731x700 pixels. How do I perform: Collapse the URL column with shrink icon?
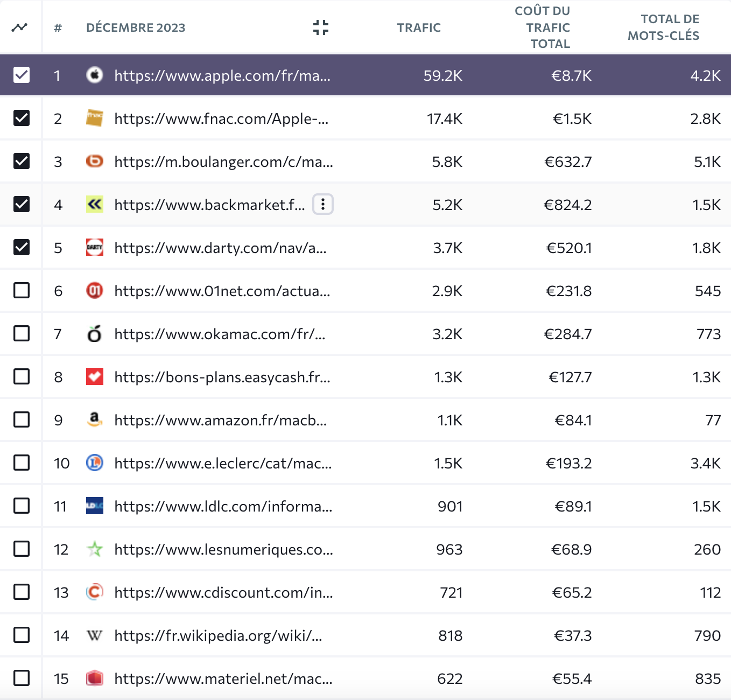coord(321,27)
